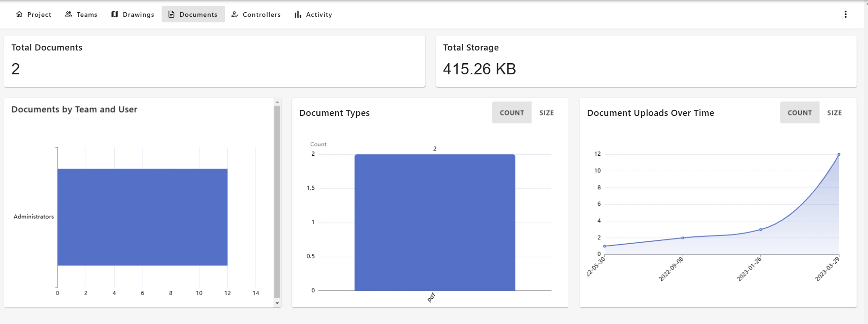View the Activity tab
The width and height of the screenshot is (868, 324).
click(x=313, y=14)
